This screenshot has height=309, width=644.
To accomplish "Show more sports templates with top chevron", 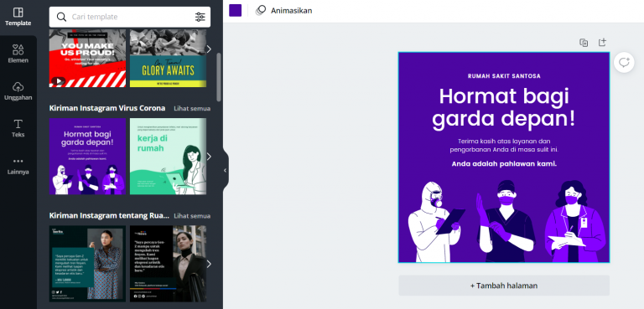I will 209,49.
